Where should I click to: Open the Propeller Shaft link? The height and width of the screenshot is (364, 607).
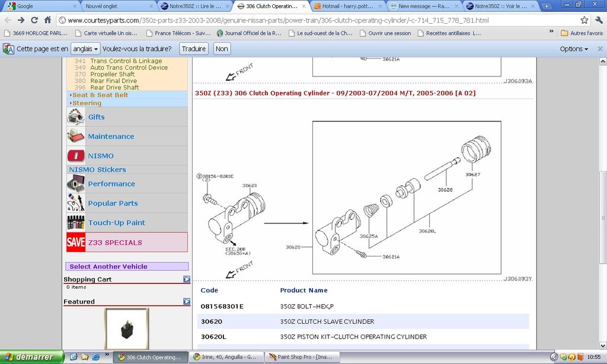[113, 74]
